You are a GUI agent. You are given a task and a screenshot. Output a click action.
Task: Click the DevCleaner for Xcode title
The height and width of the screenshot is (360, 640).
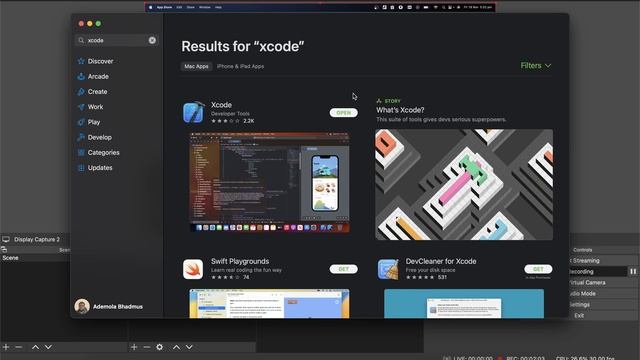[441, 261]
